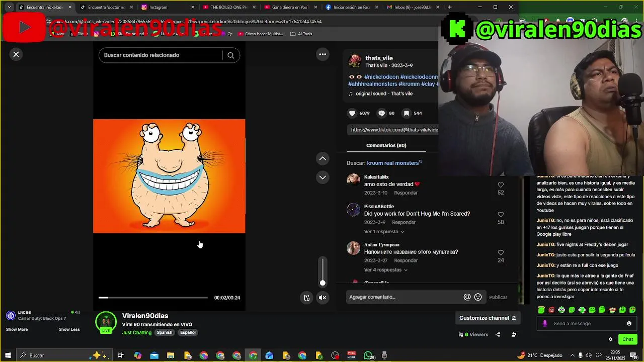Open the #nickelodeon hashtag
This screenshot has height=362, width=644.
click(381, 77)
